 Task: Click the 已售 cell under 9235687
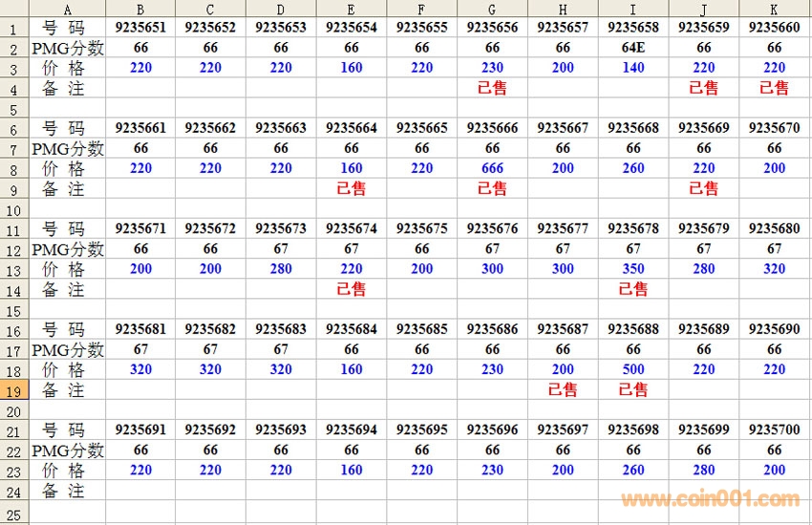(x=563, y=389)
